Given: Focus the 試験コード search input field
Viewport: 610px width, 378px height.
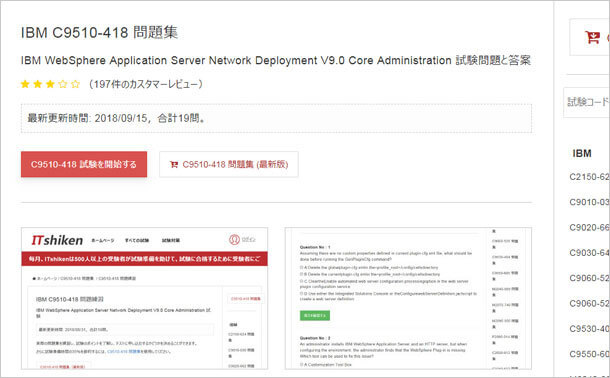Looking at the screenshot, I should pos(587,102).
